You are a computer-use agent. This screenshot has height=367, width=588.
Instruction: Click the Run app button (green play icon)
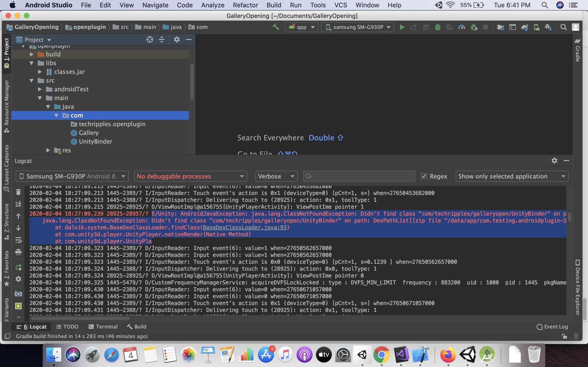[401, 27]
